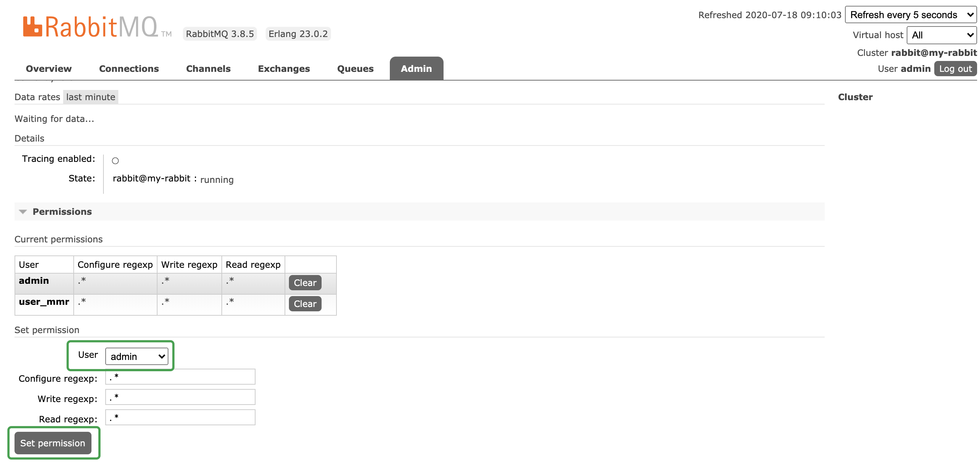This screenshot has width=980, height=463.
Task: Switch to the Connections tab
Action: click(x=129, y=69)
